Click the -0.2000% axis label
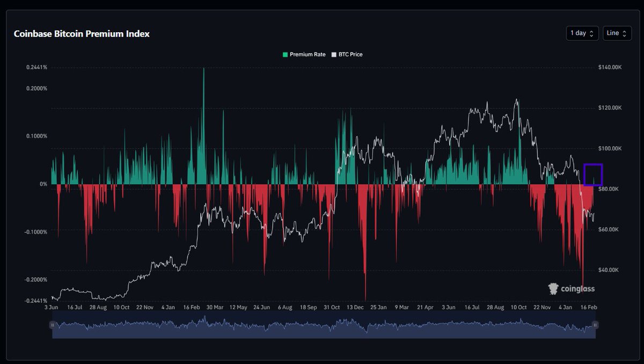The height and width of the screenshot is (364, 644). coord(36,280)
